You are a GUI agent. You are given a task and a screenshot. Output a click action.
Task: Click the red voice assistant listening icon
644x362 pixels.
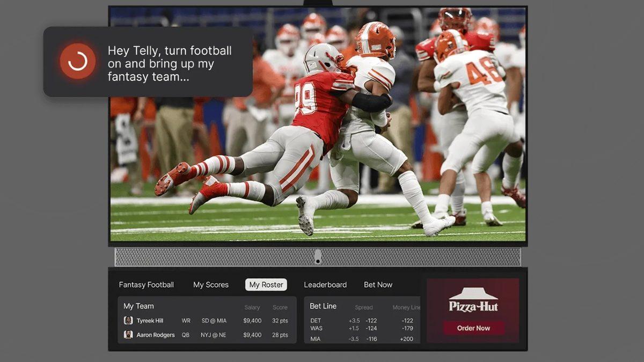(x=78, y=62)
